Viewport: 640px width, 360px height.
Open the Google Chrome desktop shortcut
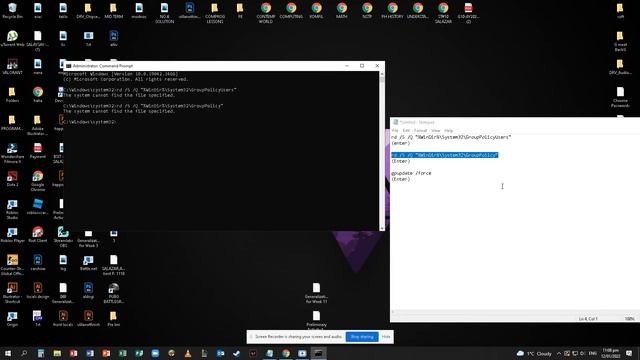[38, 181]
